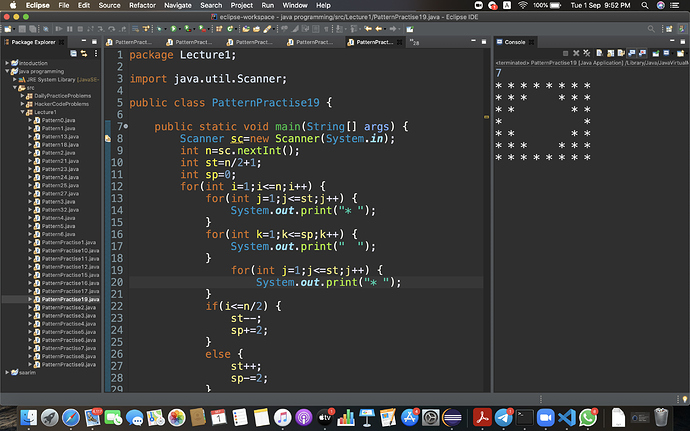Open the Trash in the dock
The width and height of the screenshot is (690, 431).
661,415
